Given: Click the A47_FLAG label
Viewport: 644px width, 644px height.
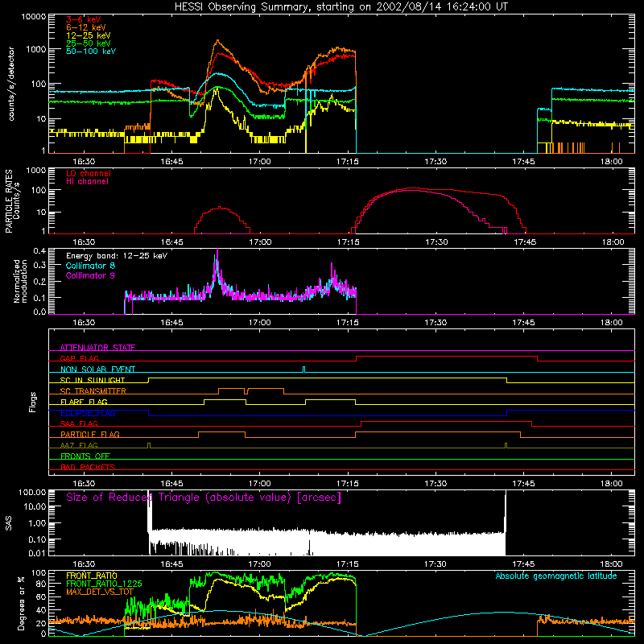Looking at the screenshot, I should pyautogui.click(x=79, y=445).
